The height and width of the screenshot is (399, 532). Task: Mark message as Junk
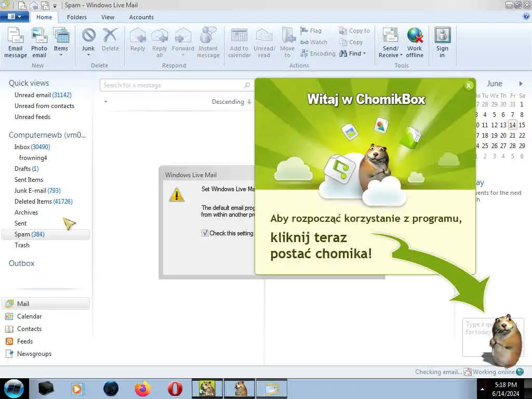pos(88,43)
